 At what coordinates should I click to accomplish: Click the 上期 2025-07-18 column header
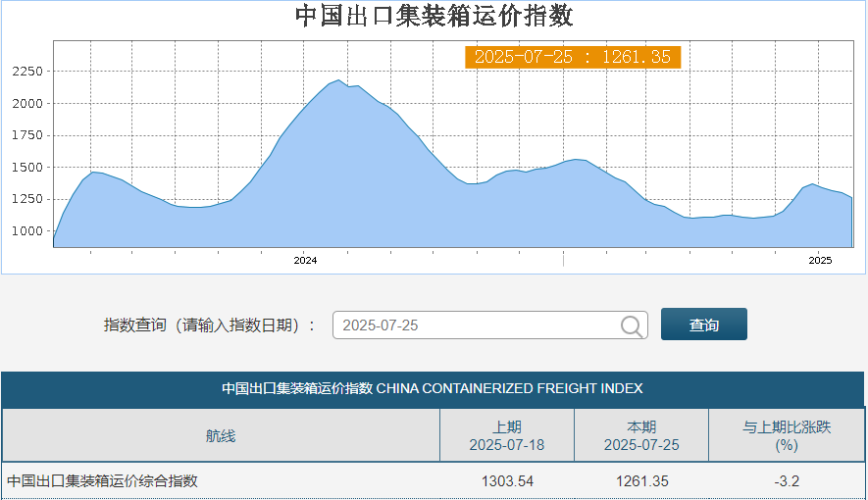(x=506, y=435)
